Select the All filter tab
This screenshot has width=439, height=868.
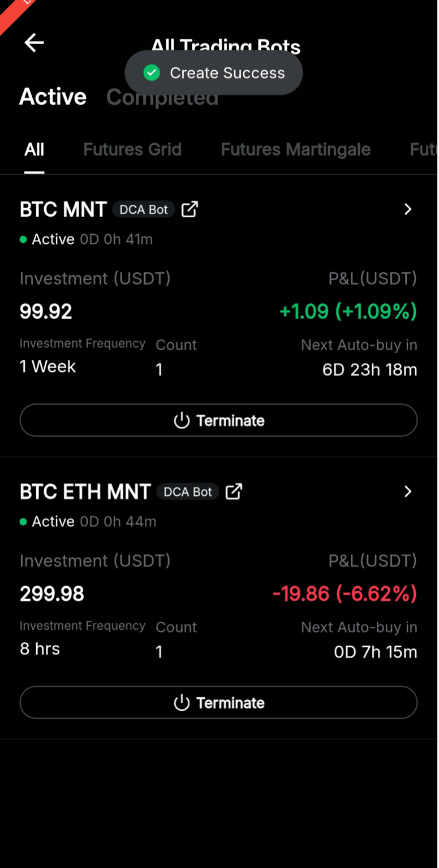[x=34, y=149]
